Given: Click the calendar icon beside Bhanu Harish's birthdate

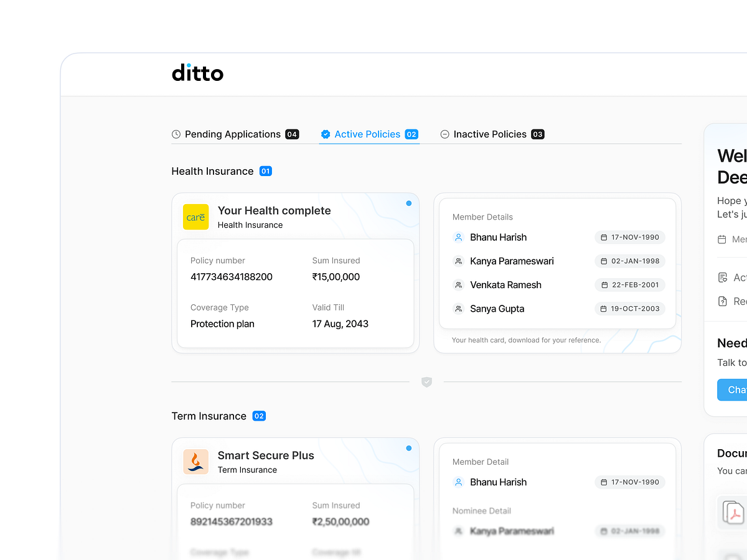Looking at the screenshot, I should [604, 237].
